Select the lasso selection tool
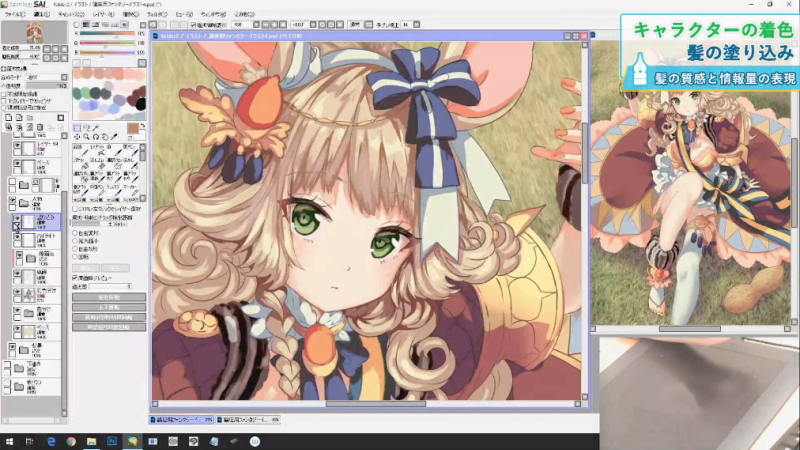The image size is (800, 450). click(x=86, y=128)
